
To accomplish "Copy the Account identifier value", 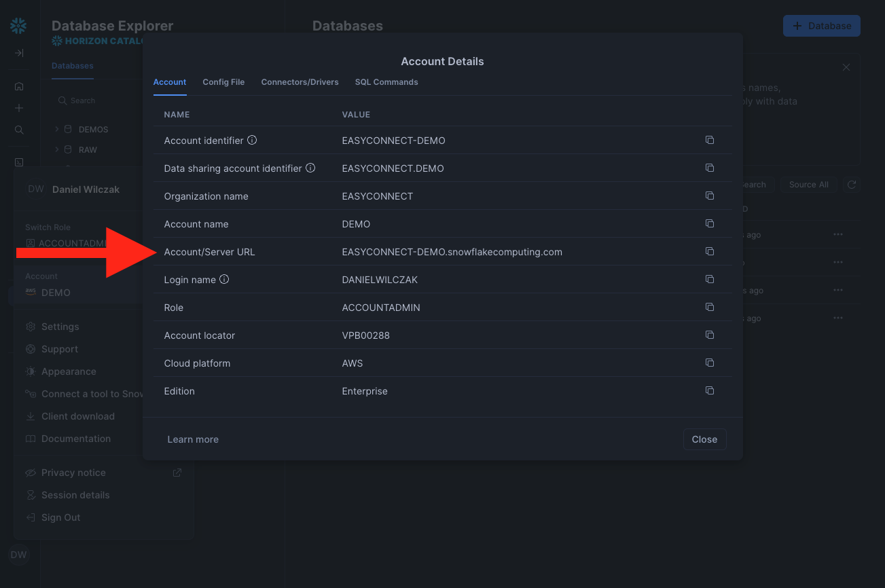I will coord(709,141).
